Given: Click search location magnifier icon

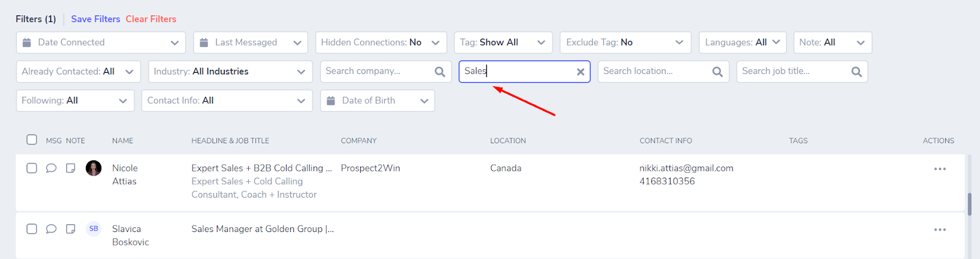Looking at the screenshot, I should tap(717, 72).
